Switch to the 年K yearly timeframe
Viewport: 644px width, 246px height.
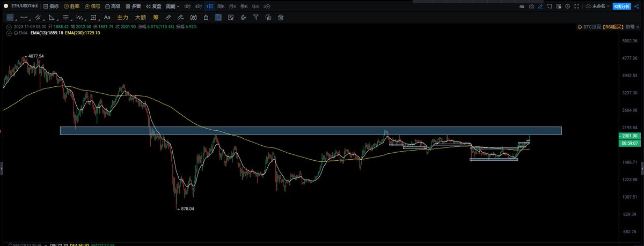[x=255, y=6]
